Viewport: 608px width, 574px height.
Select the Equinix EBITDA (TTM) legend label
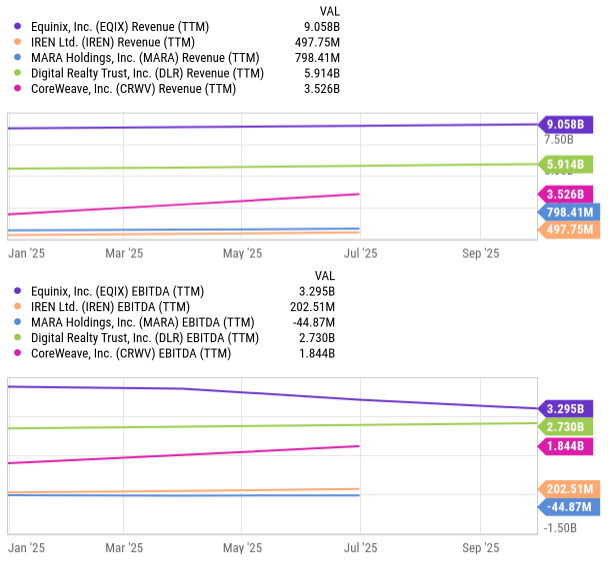coord(135,290)
